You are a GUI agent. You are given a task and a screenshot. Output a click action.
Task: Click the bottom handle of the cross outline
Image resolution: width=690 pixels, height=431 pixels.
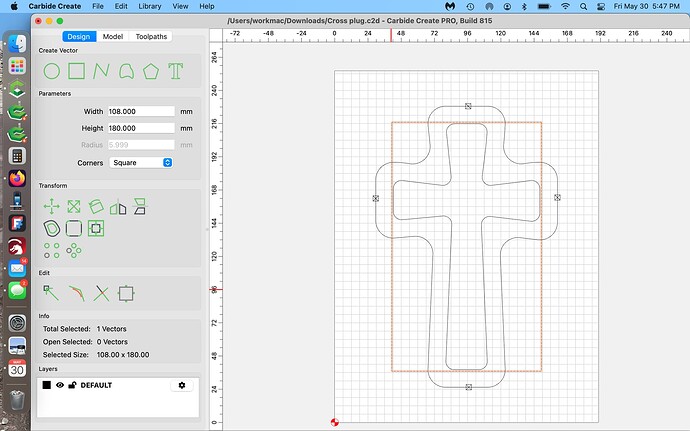coord(469,387)
